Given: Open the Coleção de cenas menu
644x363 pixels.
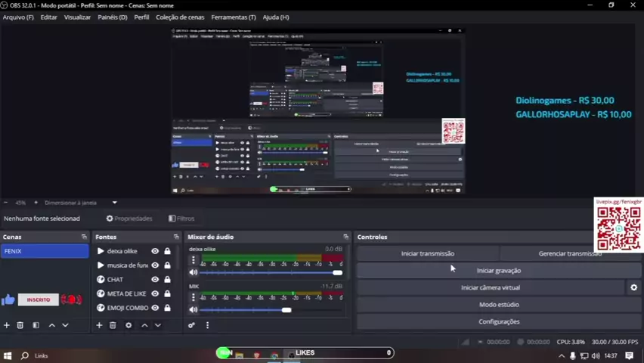Looking at the screenshot, I should tap(180, 17).
